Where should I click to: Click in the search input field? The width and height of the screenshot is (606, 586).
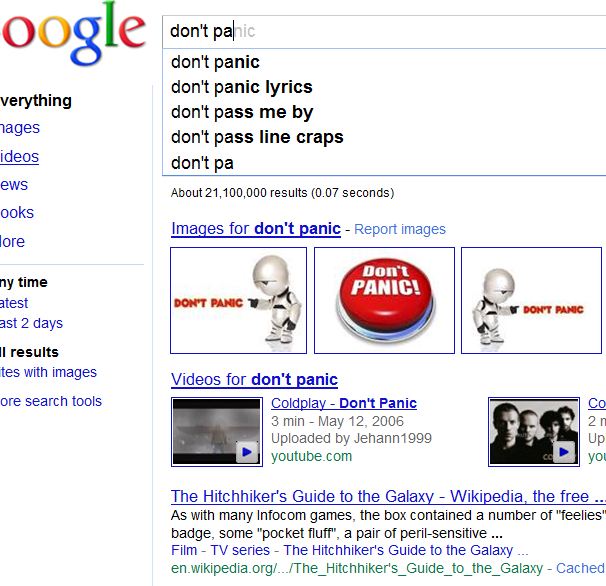click(x=380, y=31)
